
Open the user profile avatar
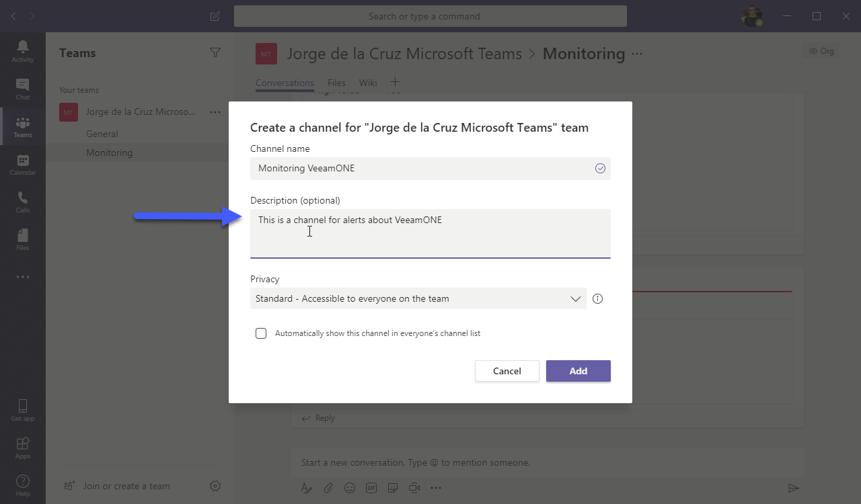pyautogui.click(x=751, y=16)
